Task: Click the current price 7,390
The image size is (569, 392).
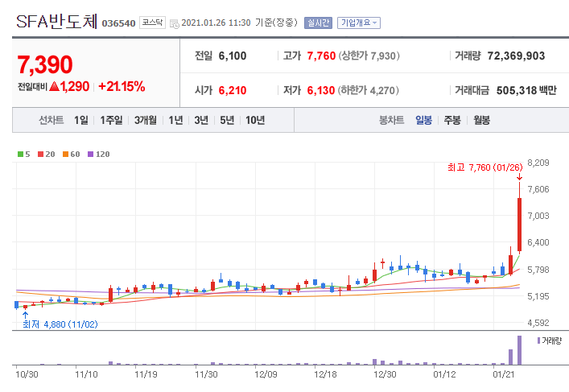Action: (x=45, y=64)
